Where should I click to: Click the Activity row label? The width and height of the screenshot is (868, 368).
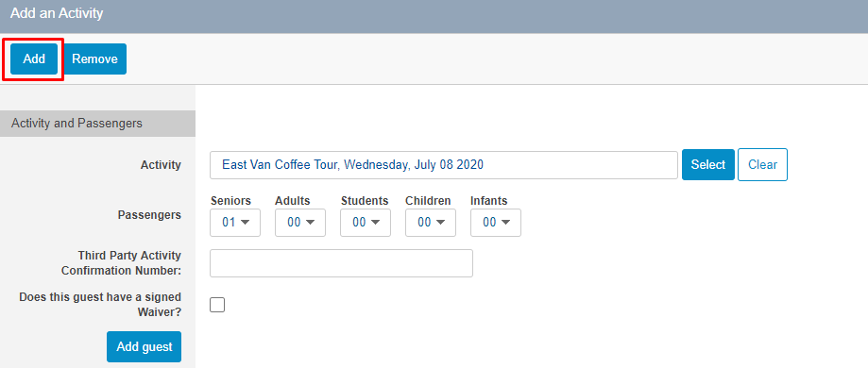tap(161, 165)
